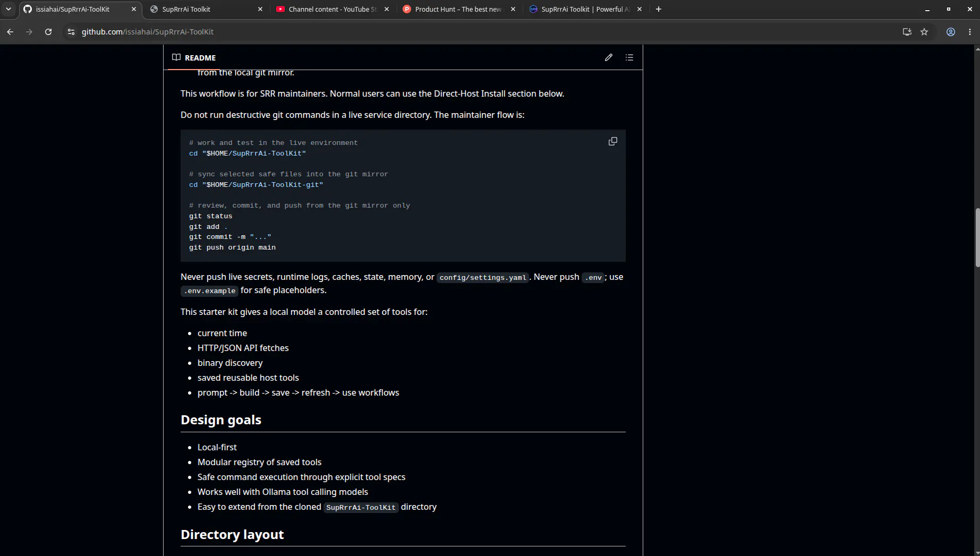Click the SupRrAi-ToolKit inline code in Design goals
The width and height of the screenshot is (980, 556).
[x=361, y=508]
